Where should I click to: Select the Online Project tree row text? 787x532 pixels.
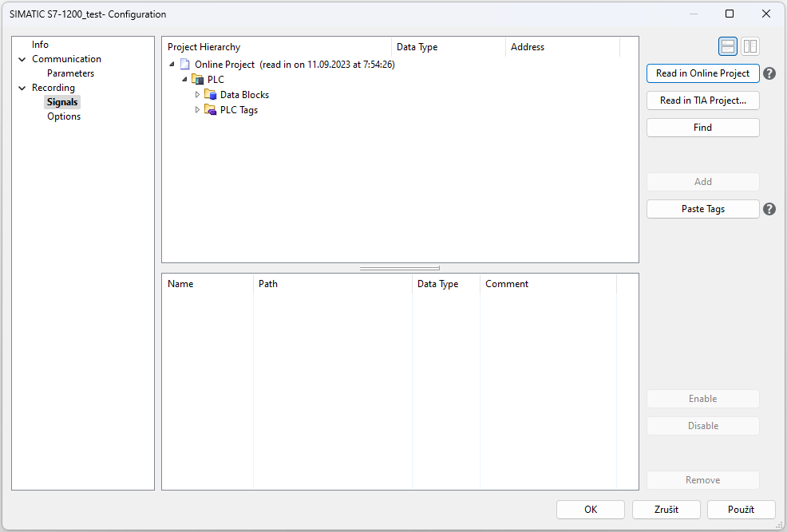[295, 64]
